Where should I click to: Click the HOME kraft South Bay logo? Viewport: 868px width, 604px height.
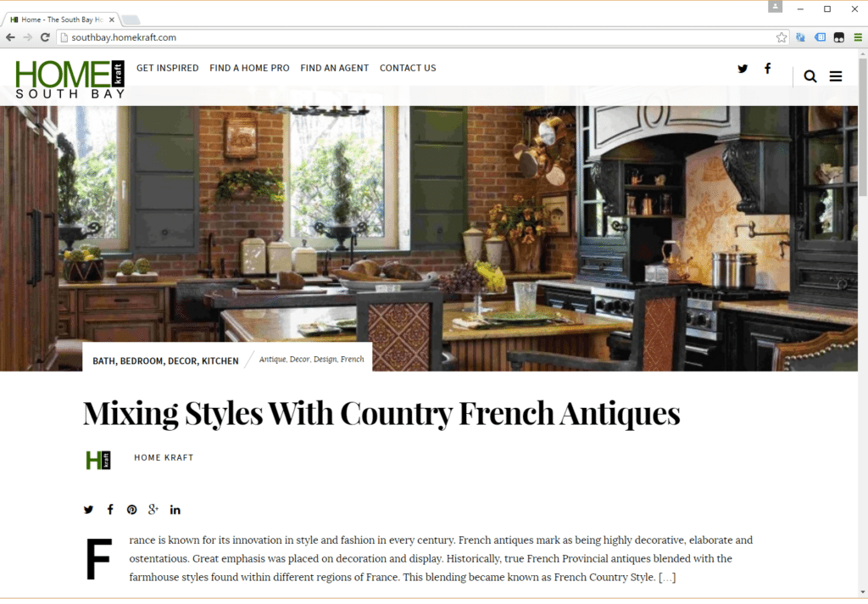(x=70, y=79)
